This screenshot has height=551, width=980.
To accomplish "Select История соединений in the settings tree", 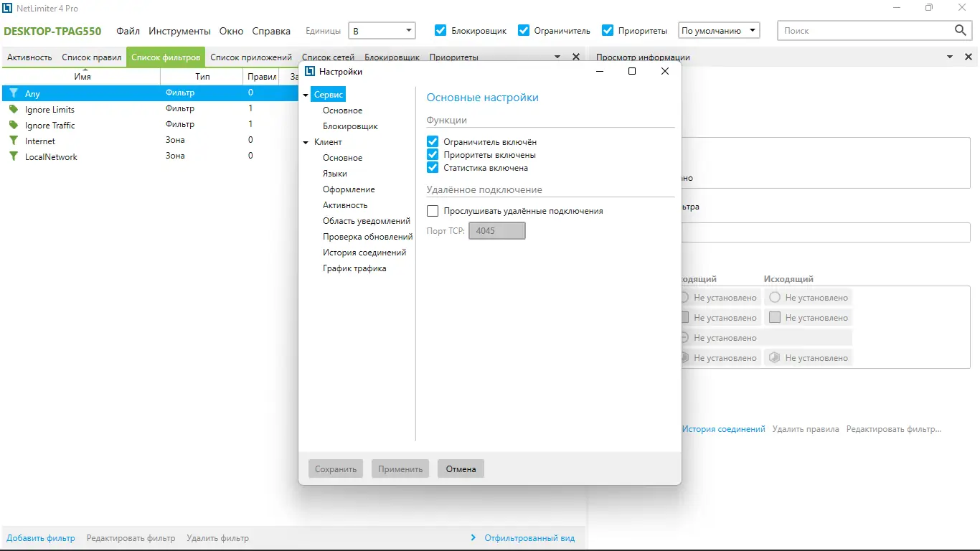I will [364, 253].
